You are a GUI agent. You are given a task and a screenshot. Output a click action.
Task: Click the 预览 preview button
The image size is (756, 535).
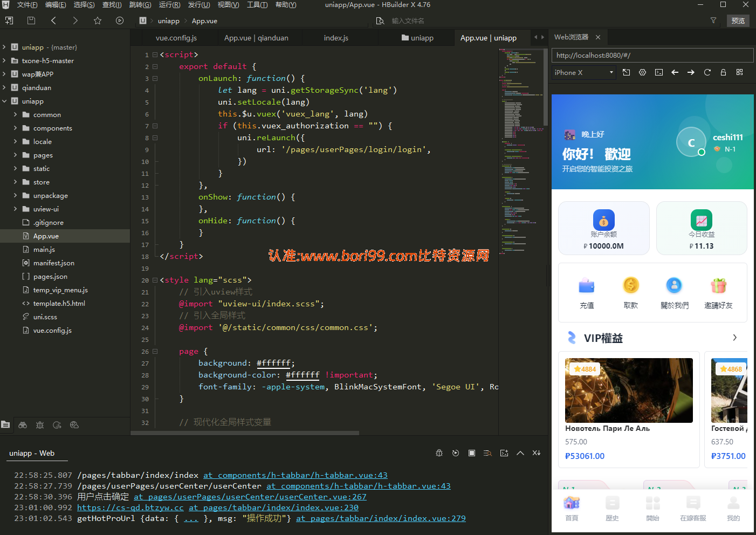tap(738, 20)
